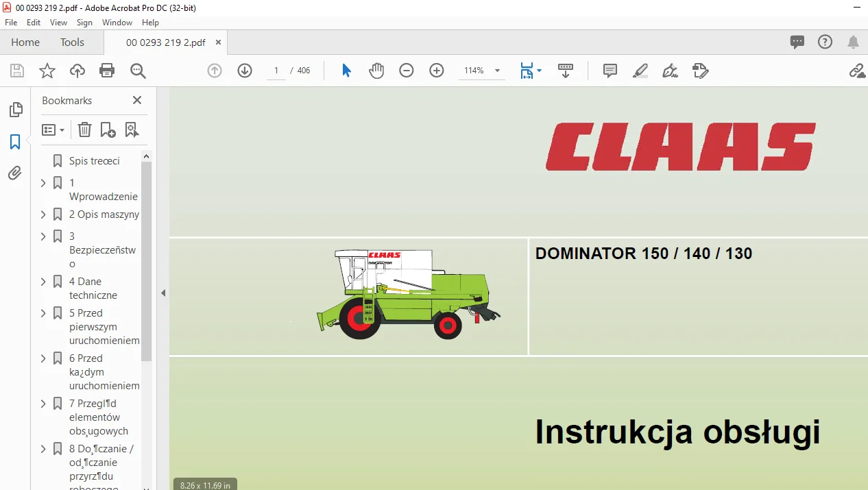Image resolution: width=868 pixels, height=490 pixels.
Task: Open the 1 Wprowadzenie bookmark
Action: pyautogui.click(x=104, y=190)
